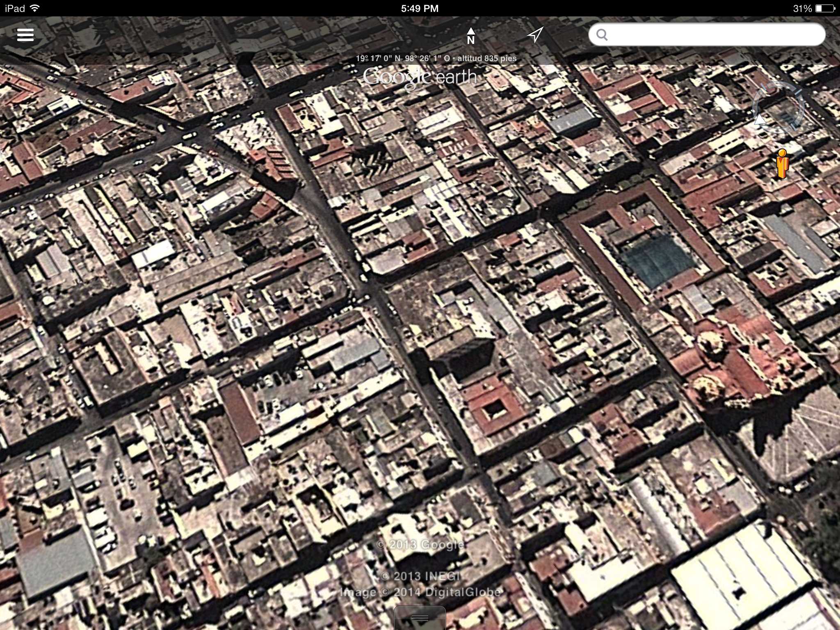Tap the red-roofed building with square courtyard

(494, 406)
